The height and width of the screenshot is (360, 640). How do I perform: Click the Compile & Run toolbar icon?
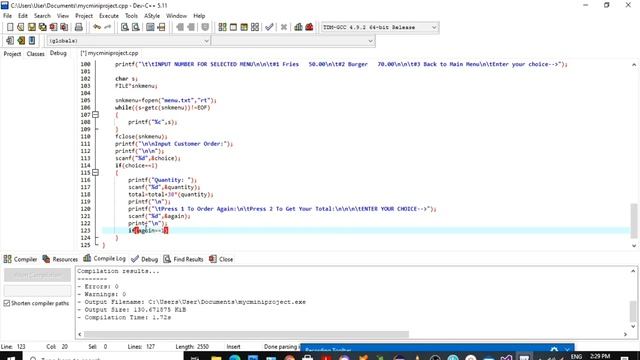(x=244, y=27)
